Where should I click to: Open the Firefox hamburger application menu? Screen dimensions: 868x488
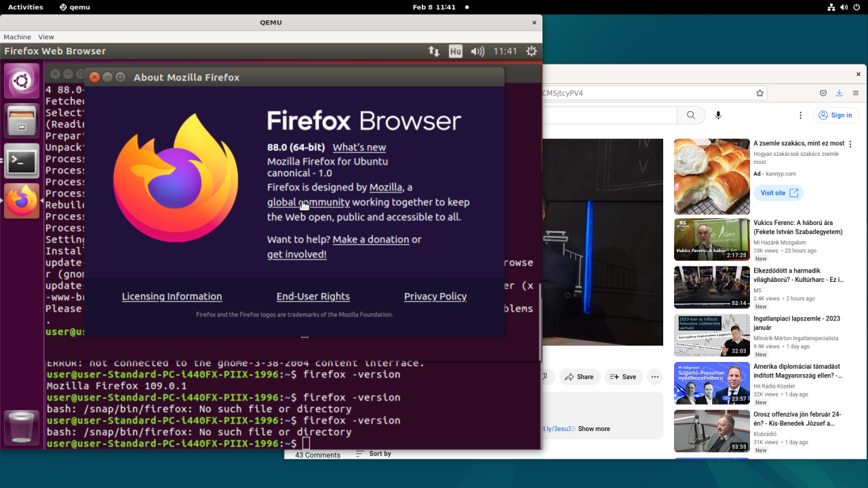(x=856, y=93)
